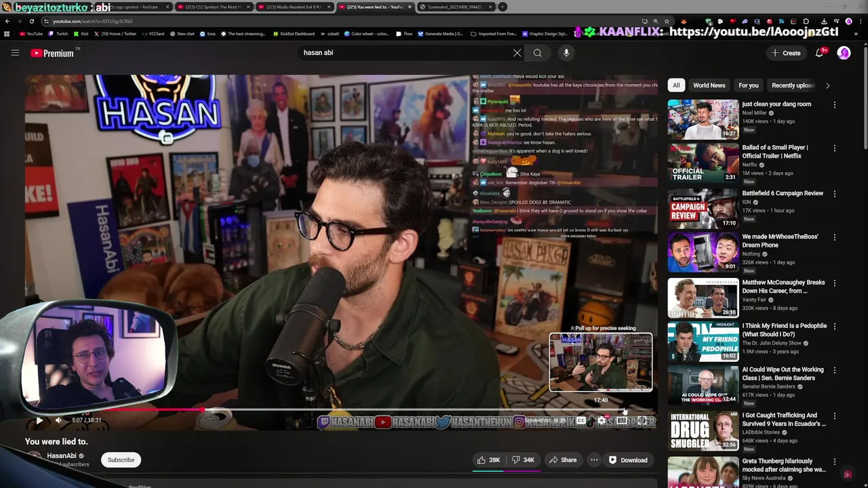Click the magnifier search button
Image resolution: width=868 pixels, height=488 pixels.
(537, 53)
